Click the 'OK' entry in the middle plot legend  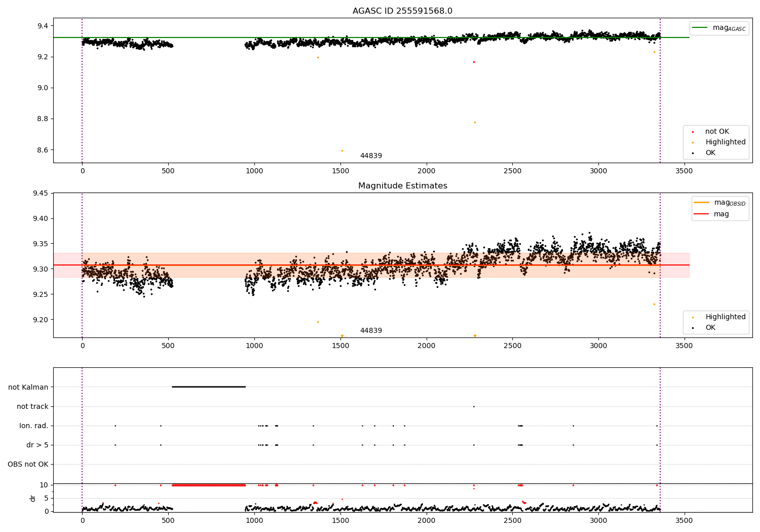tap(710, 328)
